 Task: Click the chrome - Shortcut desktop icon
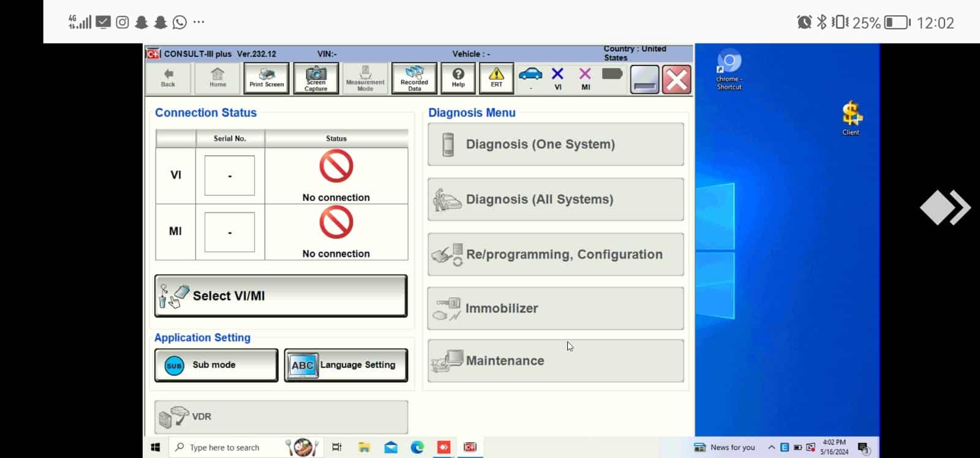(x=729, y=70)
